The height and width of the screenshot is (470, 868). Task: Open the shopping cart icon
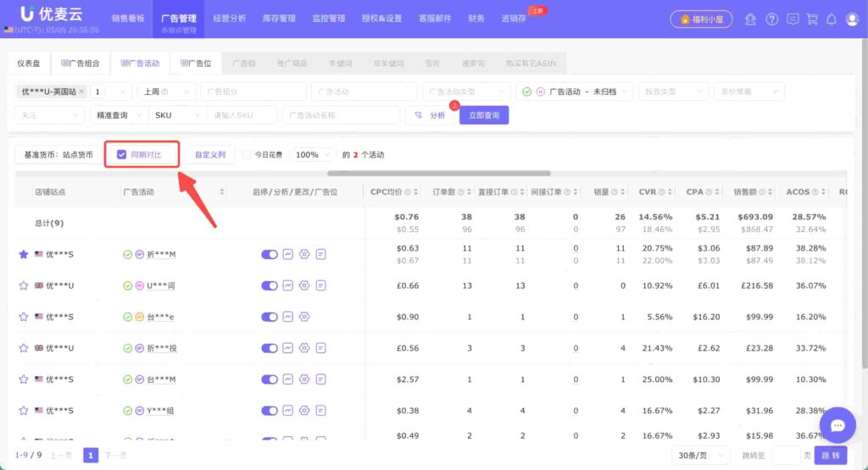(x=812, y=19)
